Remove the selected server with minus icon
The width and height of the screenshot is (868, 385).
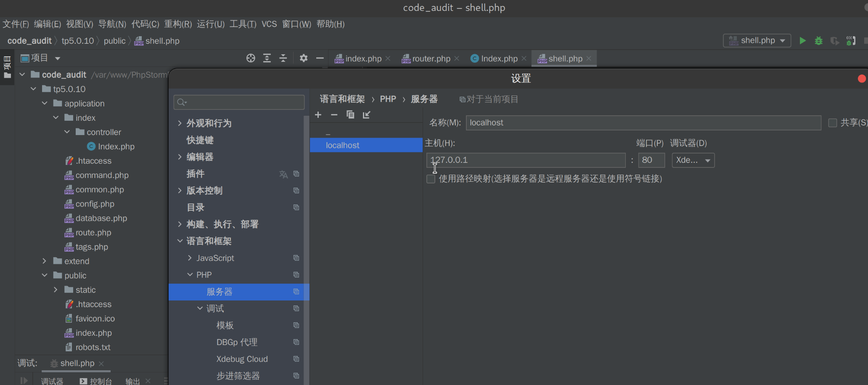click(x=334, y=115)
